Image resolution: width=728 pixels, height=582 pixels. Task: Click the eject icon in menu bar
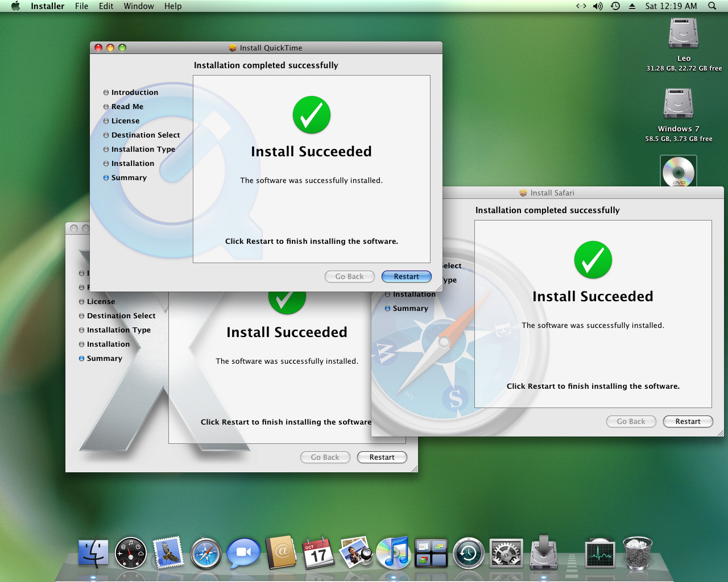(x=632, y=6)
